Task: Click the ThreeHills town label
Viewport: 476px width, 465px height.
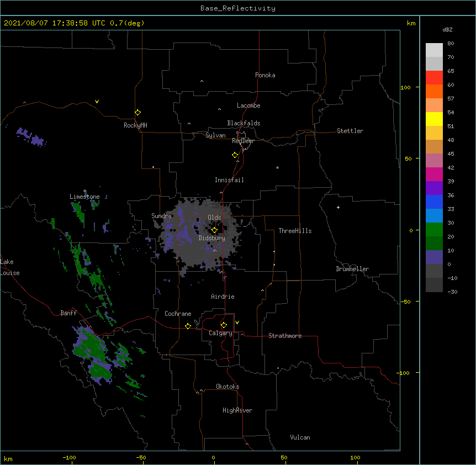Action: point(295,231)
